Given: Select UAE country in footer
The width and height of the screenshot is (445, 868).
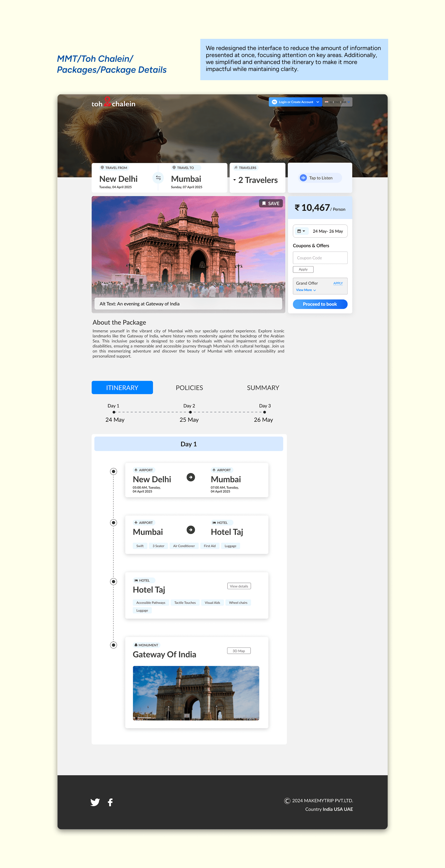Looking at the screenshot, I should pos(348,809).
